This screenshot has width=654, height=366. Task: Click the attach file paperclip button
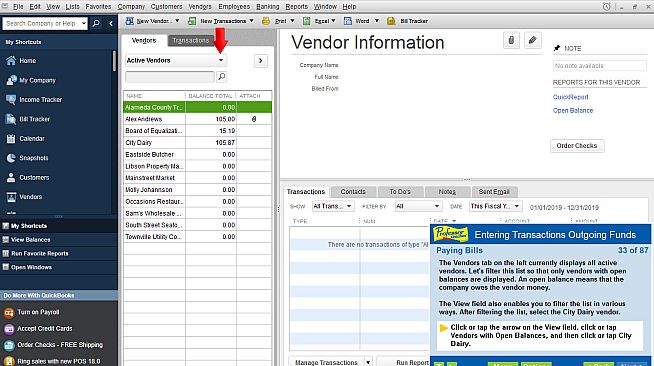511,40
